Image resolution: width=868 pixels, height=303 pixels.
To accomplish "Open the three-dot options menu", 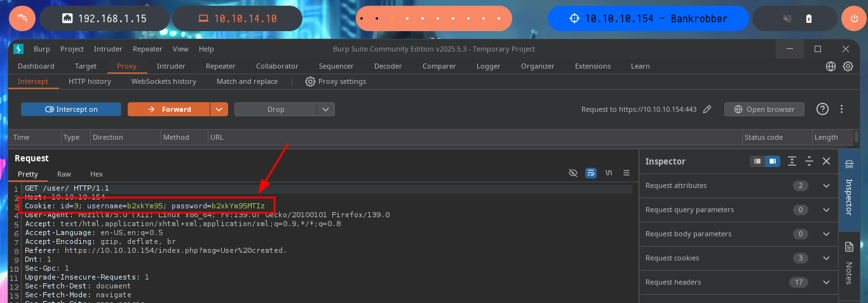I will (841, 109).
